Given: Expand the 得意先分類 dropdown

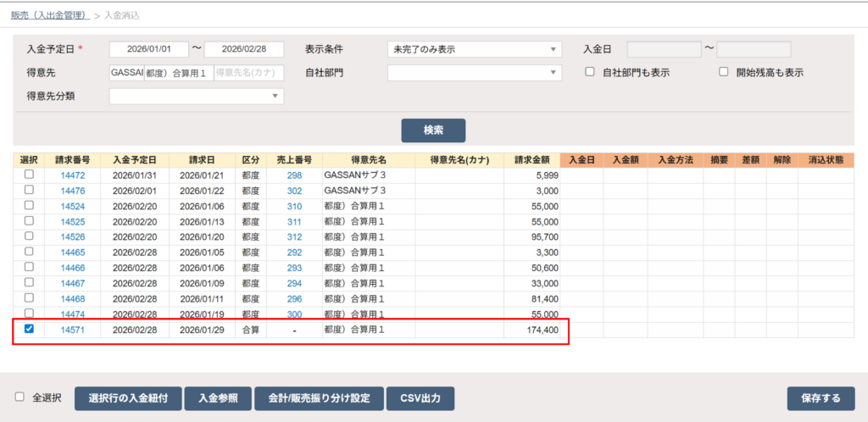Looking at the screenshot, I should coord(197,96).
